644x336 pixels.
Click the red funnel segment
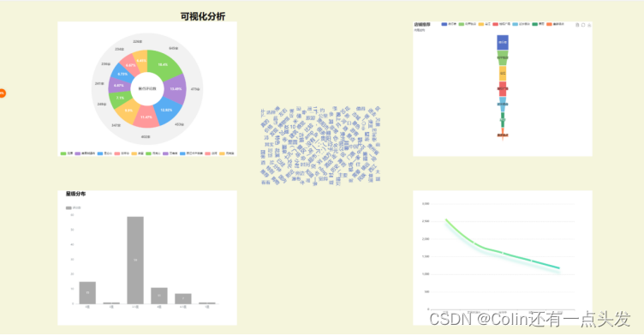click(503, 89)
